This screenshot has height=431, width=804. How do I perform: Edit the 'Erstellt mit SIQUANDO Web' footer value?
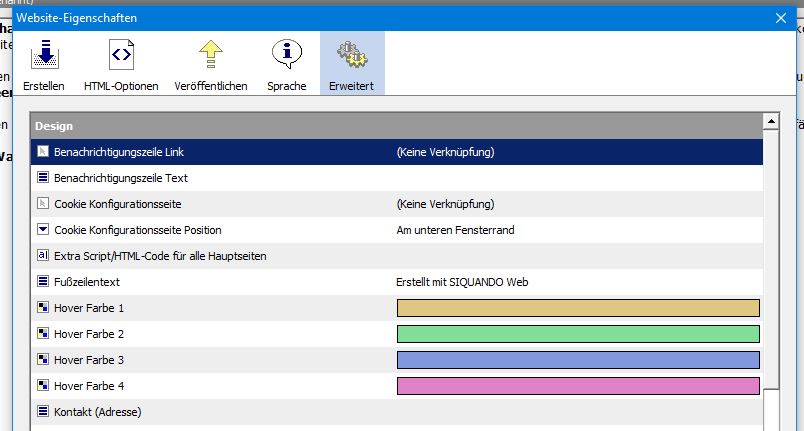point(462,282)
